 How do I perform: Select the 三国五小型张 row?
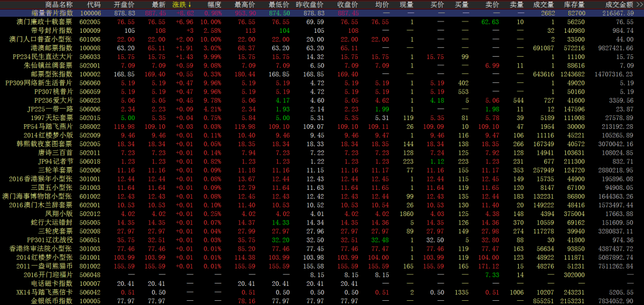[322, 187]
